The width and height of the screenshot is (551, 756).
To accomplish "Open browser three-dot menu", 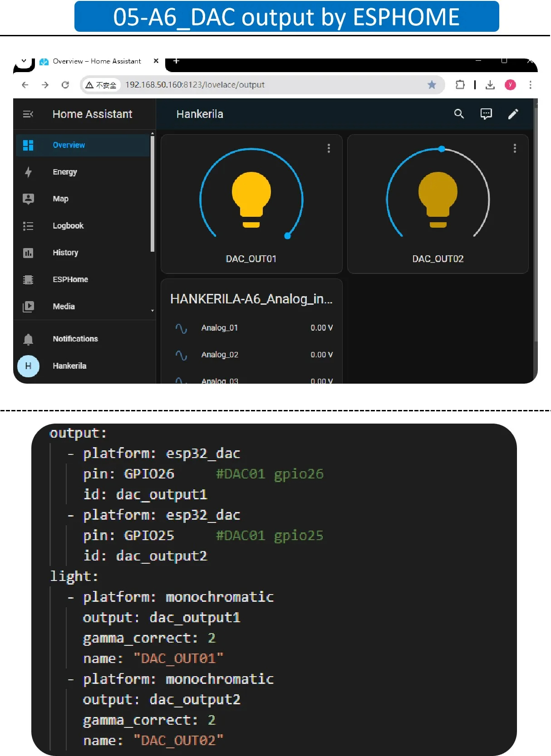I will (x=530, y=85).
